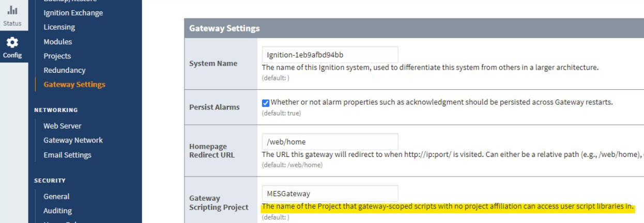Viewport: 644px width, 223px height.
Task: Select Projects in the sidebar
Action: pyautogui.click(x=57, y=56)
